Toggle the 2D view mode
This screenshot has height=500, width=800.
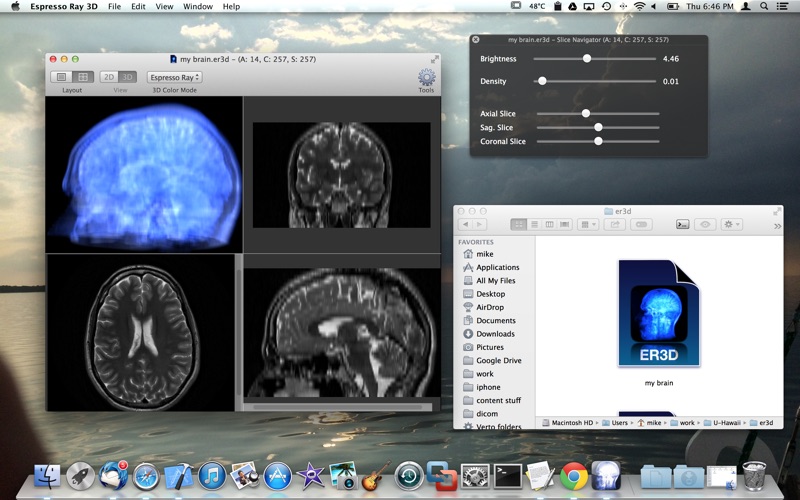109,77
